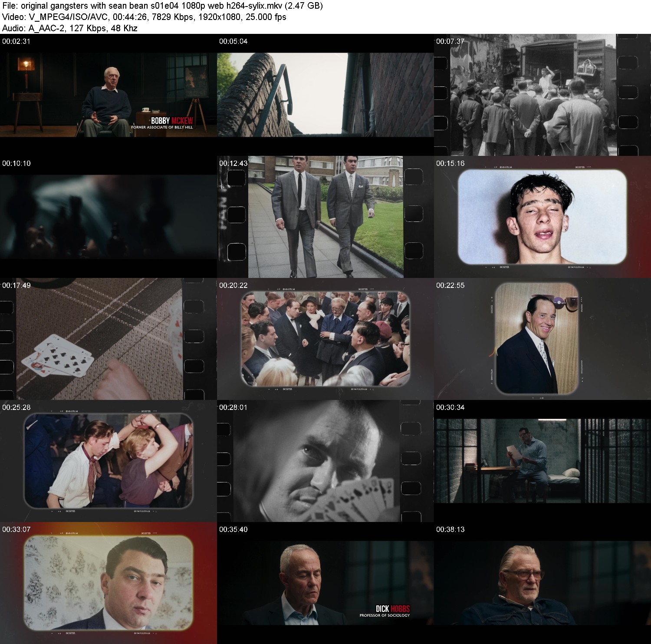Open the 00:33:07 man with wallpaper thumbnail

pos(108,583)
